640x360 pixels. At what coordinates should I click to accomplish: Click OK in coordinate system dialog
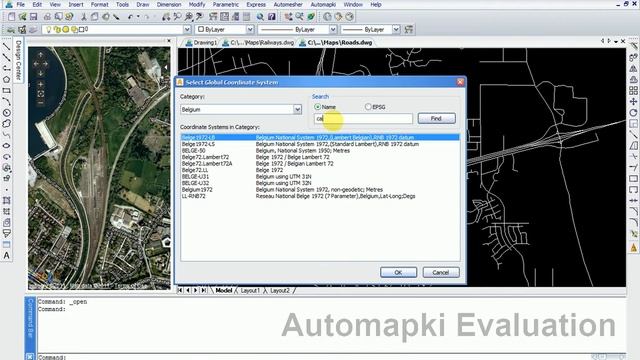(398, 272)
